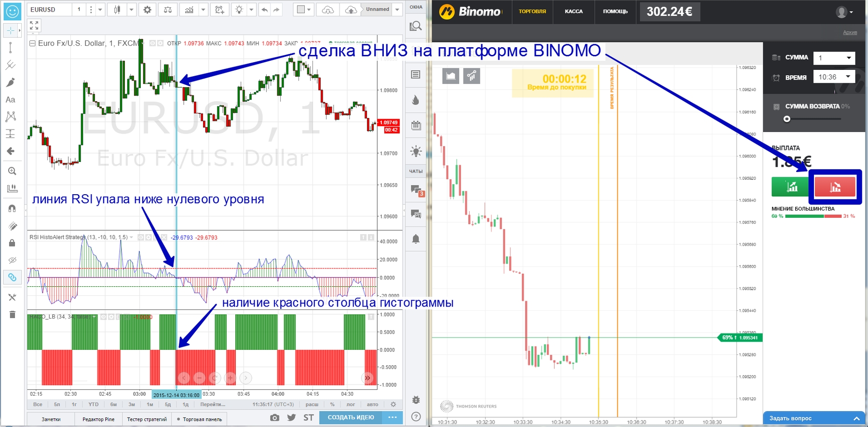This screenshot has height=427, width=868.
Task: Enable magnet mode in the drawing toolbar
Action: click(x=12, y=208)
